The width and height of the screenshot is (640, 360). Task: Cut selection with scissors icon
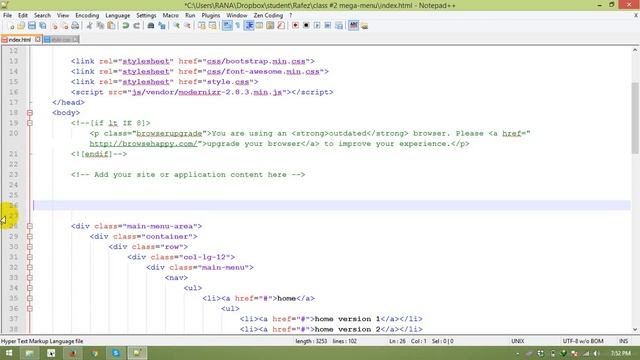pyautogui.click(x=89, y=26)
